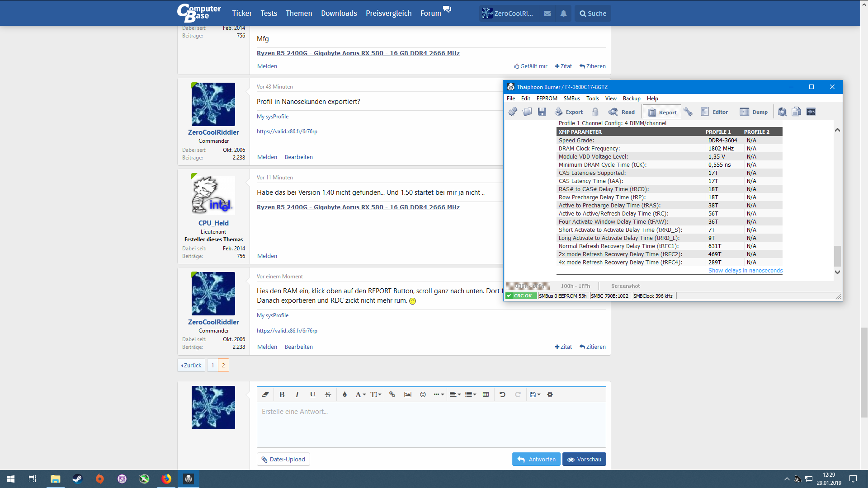Toggle bold formatting in the reply editor
The height and width of the screenshot is (488, 868).
[x=282, y=394]
